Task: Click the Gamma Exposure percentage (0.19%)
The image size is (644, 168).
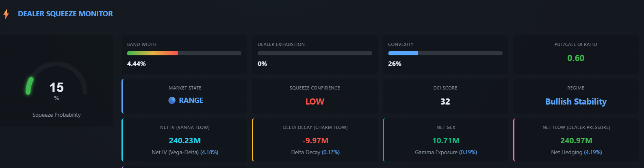Action: point(468,153)
